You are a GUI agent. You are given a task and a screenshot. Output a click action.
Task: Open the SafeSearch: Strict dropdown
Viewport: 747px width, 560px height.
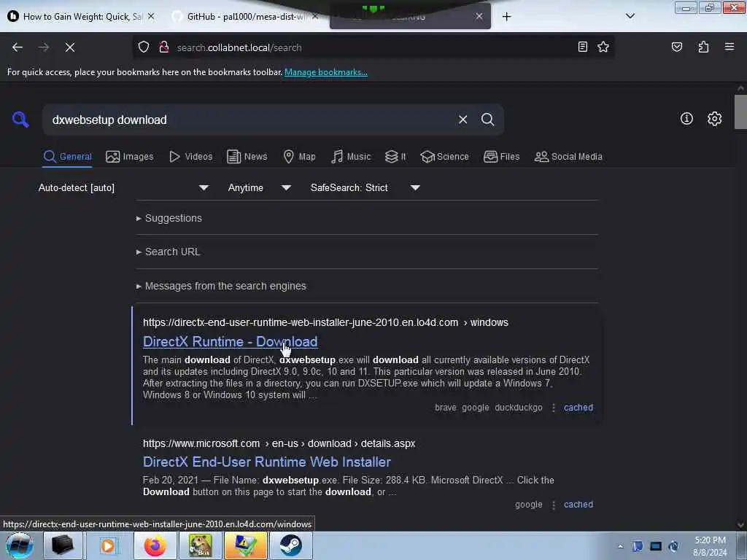[x=365, y=187]
